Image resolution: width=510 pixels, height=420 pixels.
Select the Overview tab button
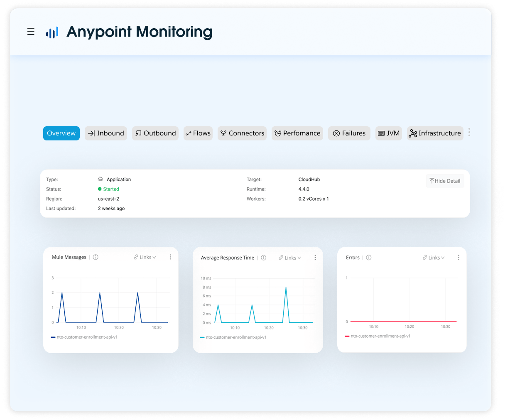point(61,133)
